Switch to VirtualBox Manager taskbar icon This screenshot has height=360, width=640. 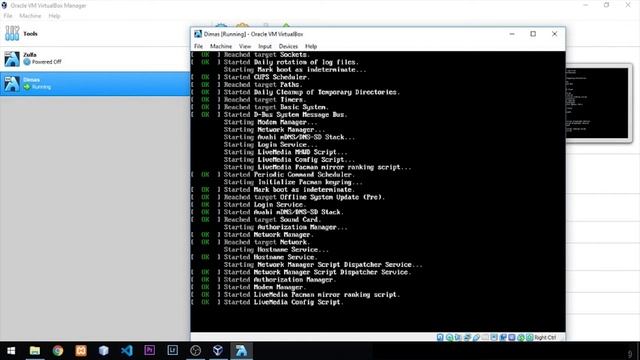coord(218,351)
